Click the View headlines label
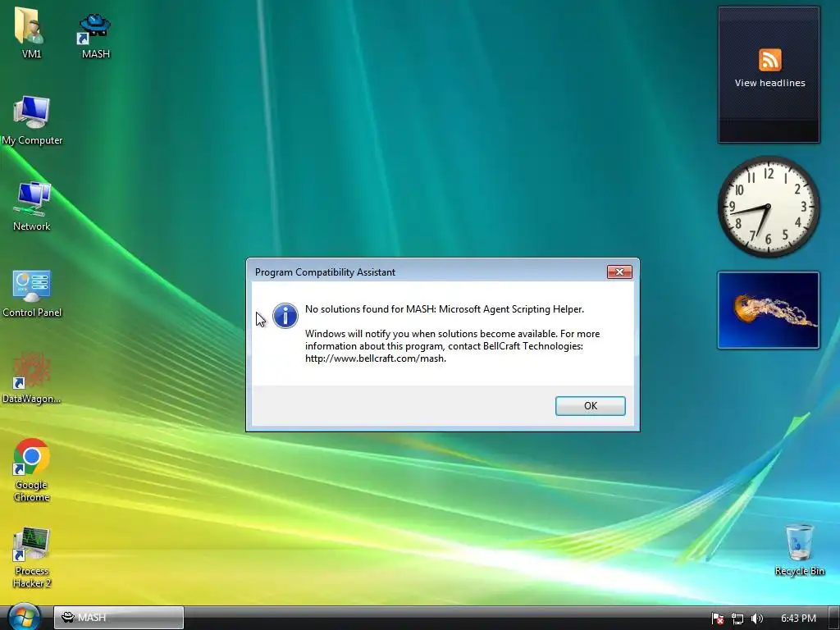 tap(769, 83)
